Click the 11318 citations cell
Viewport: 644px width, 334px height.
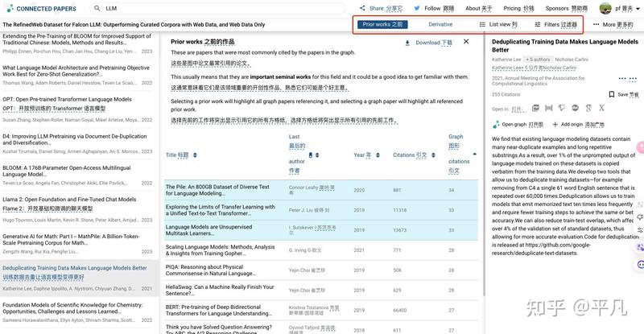point(399,210)
